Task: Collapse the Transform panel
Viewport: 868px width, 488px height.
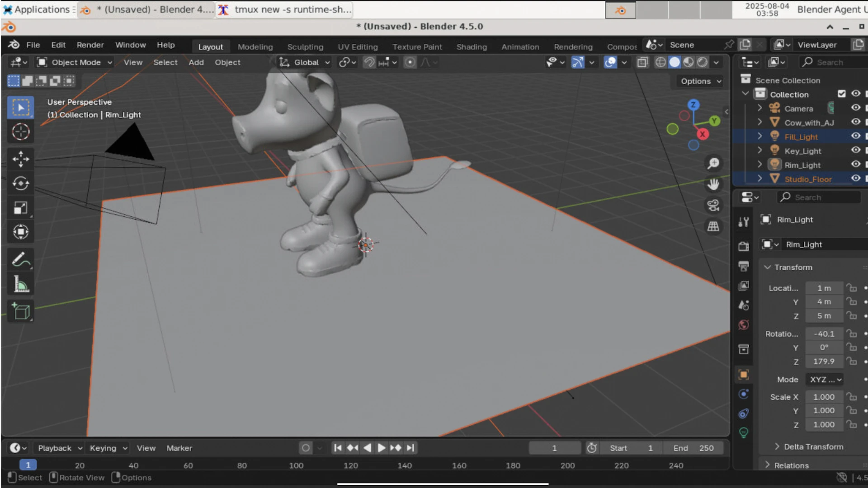Action: [x=793, y=267]
